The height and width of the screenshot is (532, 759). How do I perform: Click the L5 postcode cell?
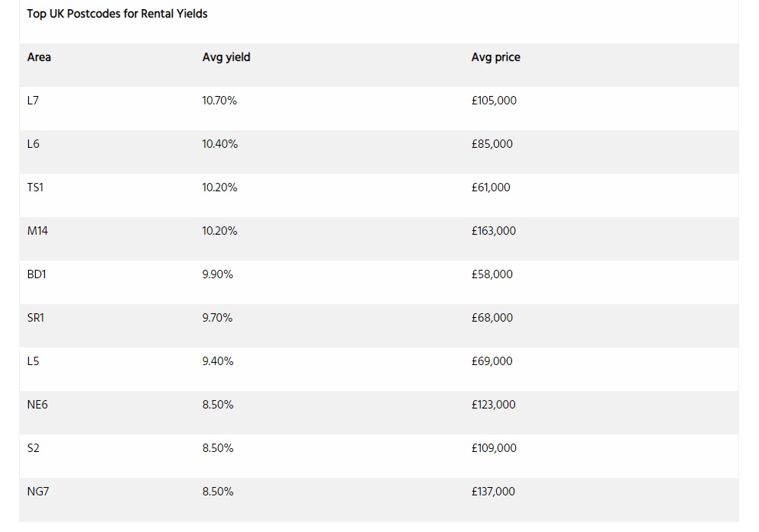33,361
